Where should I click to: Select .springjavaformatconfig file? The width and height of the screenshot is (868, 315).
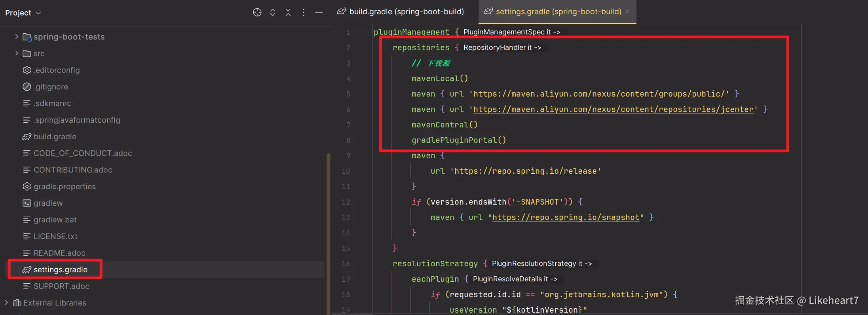coord(77,120)
